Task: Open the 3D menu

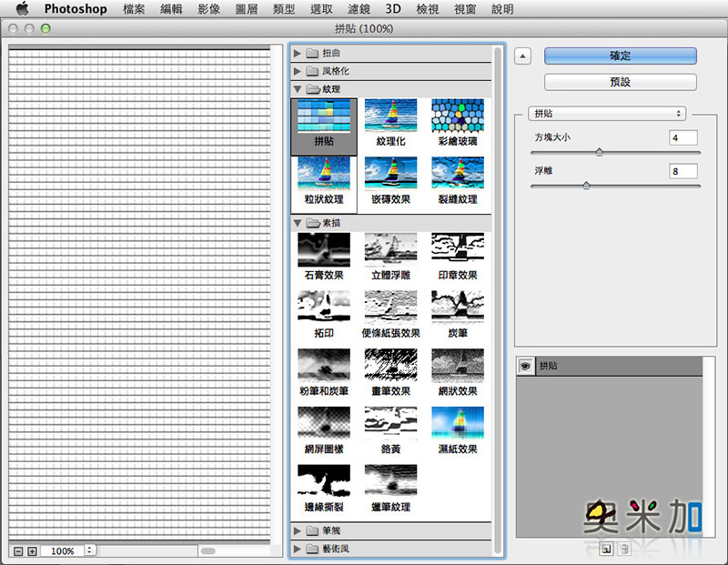Action: coord(393,9)
